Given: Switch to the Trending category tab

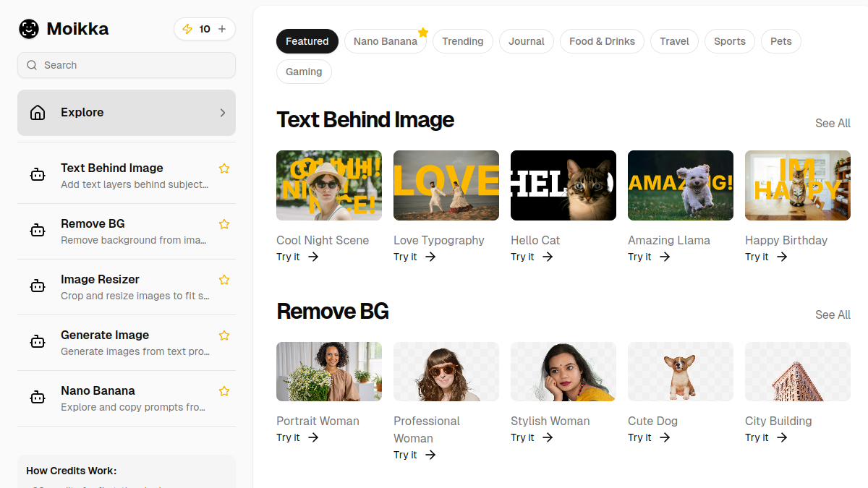Looking at the screenshot, I should click(x=463, y=41).
